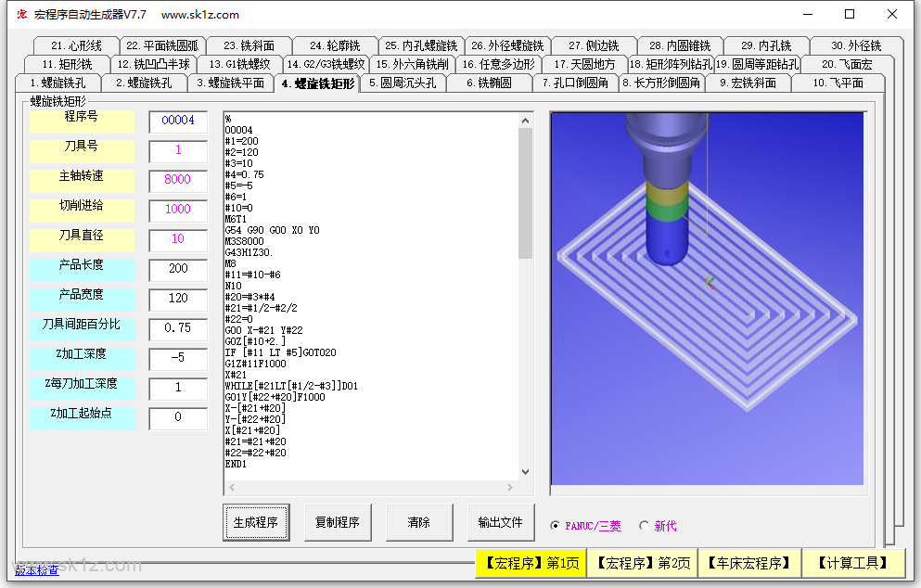
Task: Open the 8. 长方形倒圆角 tab
Action: click(661, 83)
